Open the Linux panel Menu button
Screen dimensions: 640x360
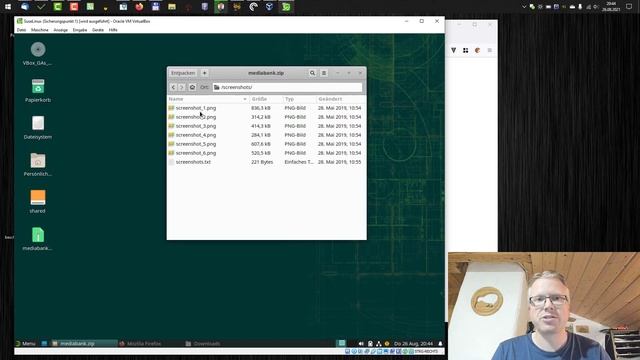[x=25, y=344]
